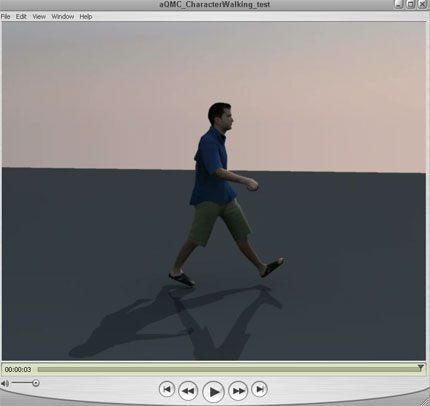Open the File menu

[5, 16]
